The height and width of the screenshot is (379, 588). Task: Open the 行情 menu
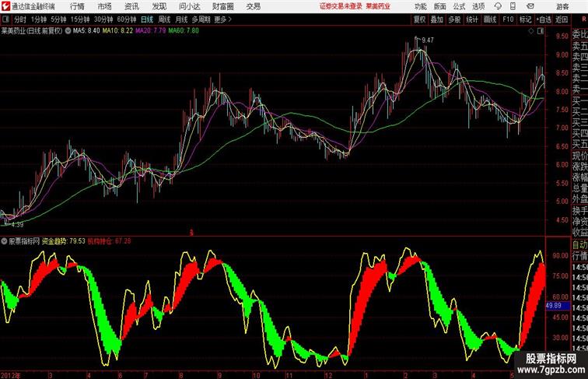click(77, 6)
